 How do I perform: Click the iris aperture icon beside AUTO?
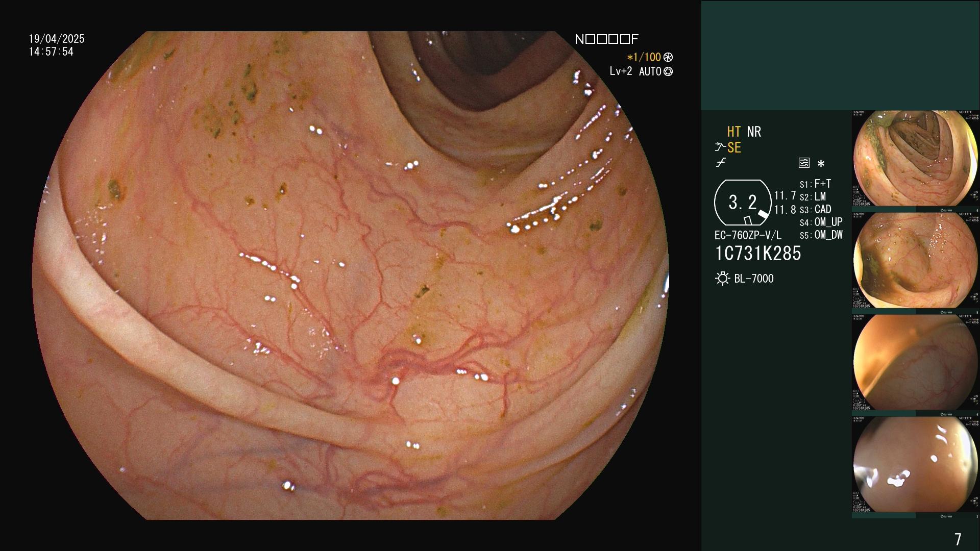tap(668, 72)
